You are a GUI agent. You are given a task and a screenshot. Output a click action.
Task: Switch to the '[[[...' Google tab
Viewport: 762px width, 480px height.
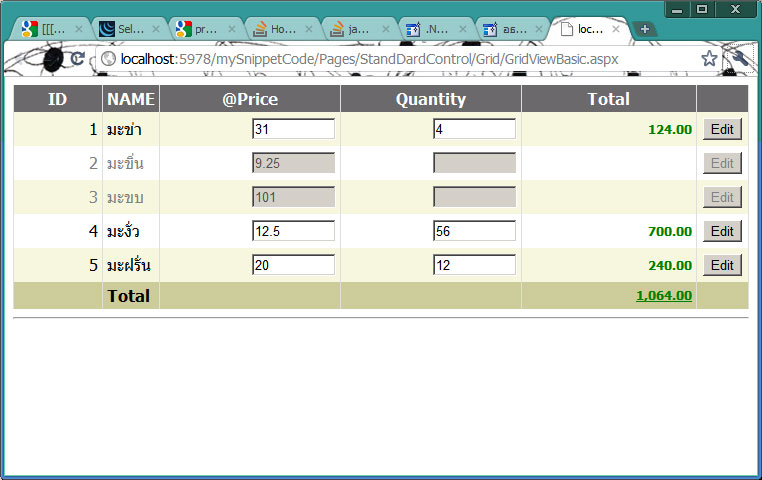pyautogui.click(x=50, y=29)
